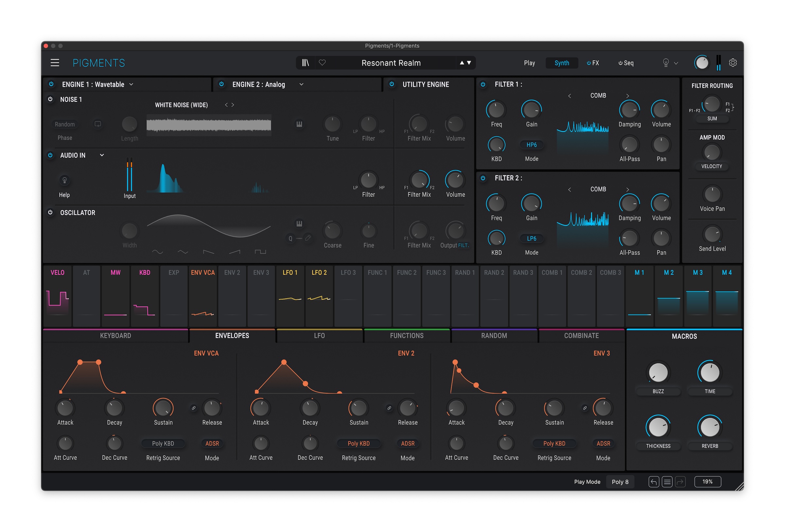Toggle Audio In power button
The height and width of the screenshot is (532, 785).
pyautogui.click(x=50, y=155)
